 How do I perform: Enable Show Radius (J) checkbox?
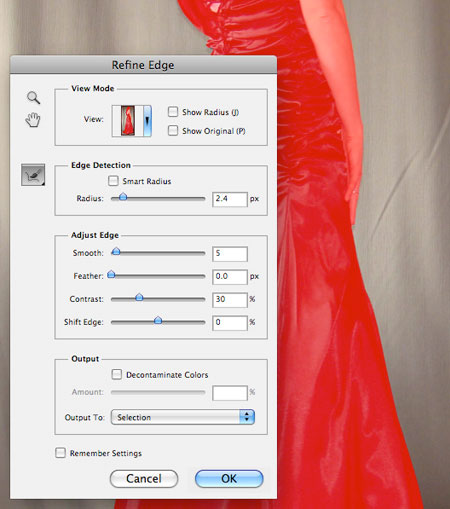[x=173, y=112]
